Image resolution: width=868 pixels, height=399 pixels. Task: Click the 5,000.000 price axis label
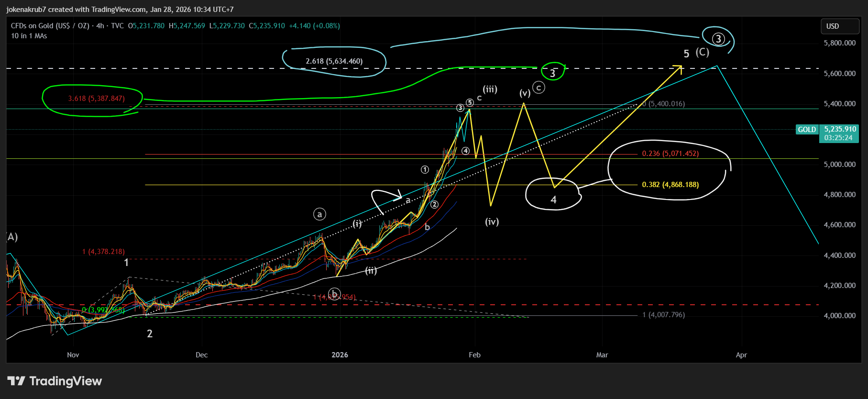840,165
